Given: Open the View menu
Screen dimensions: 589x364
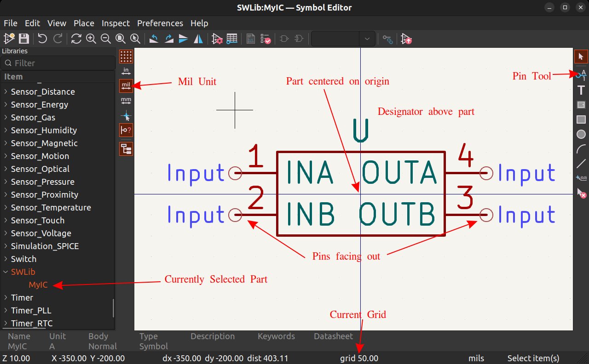Looking at the screenshot, I should tap(57, 23).
